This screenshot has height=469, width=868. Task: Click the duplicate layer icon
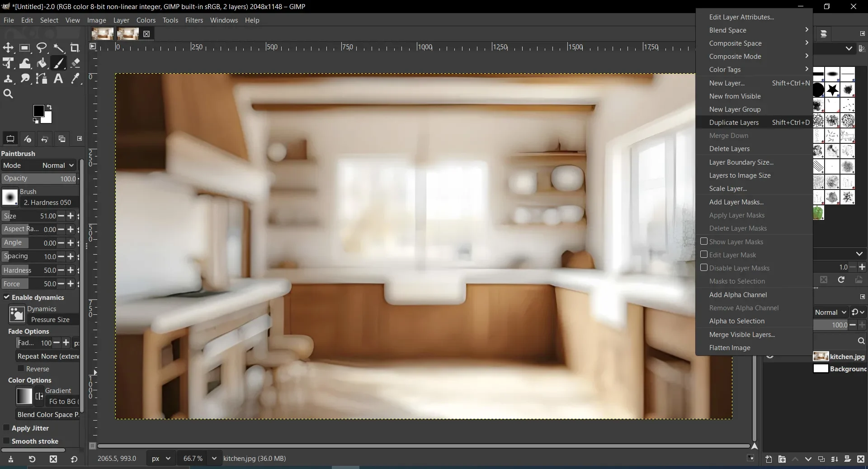click(x=821, y=459)
